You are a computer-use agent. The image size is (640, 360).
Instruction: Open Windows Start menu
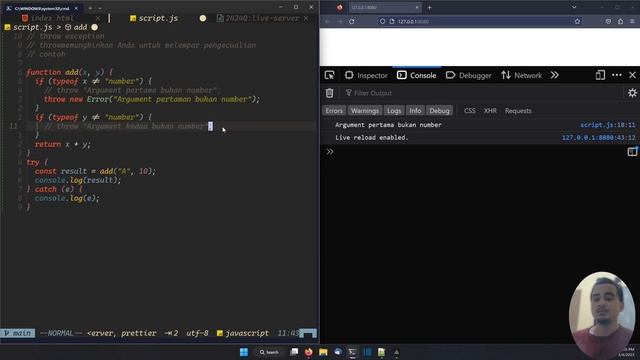(244, 352)
